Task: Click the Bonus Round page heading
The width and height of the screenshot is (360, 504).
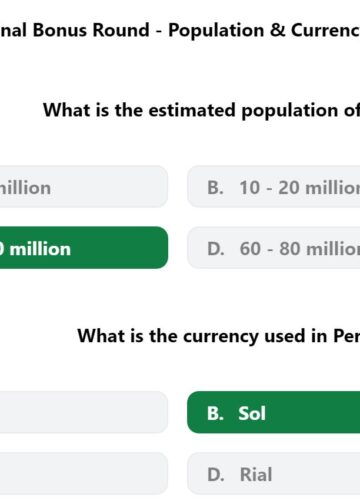Action: (x=180, y=30)
